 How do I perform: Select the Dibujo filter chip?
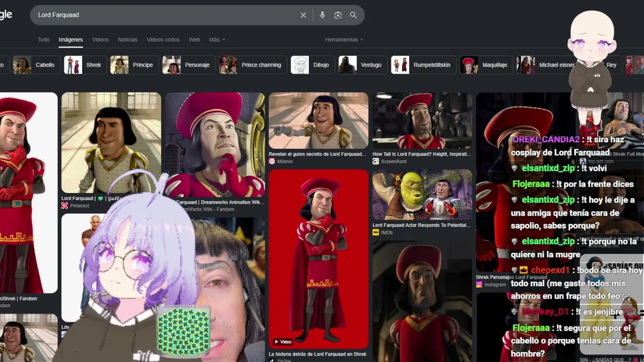click(x=312, y=65)
